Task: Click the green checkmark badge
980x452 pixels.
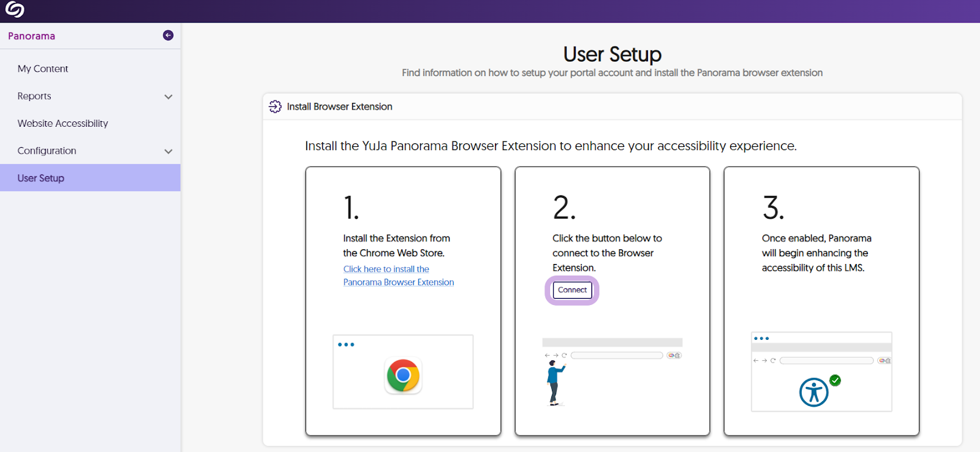Action: click(835, 380)
